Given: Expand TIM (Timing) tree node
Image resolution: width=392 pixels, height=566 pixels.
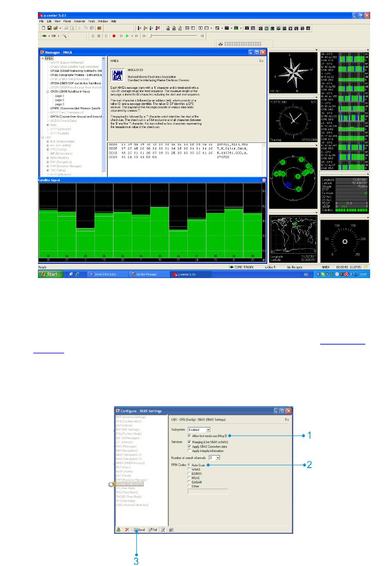Looking at the screenshot, I should 48,170.
